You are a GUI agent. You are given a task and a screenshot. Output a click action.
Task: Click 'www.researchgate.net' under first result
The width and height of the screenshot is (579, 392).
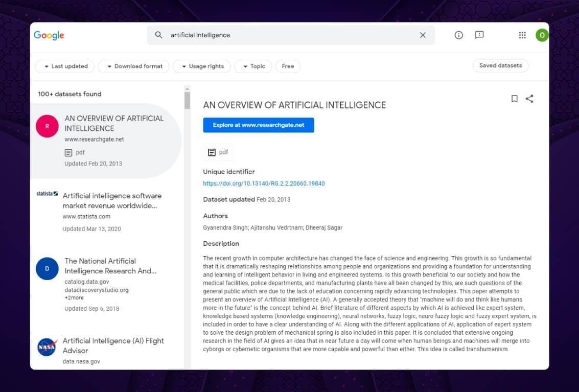94,140
